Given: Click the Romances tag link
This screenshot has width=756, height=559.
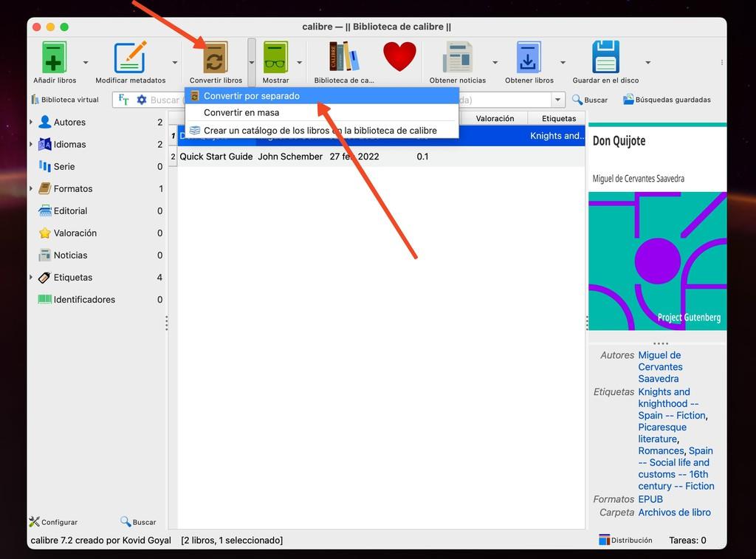Looking at the screenshot, I should point(661,450).
